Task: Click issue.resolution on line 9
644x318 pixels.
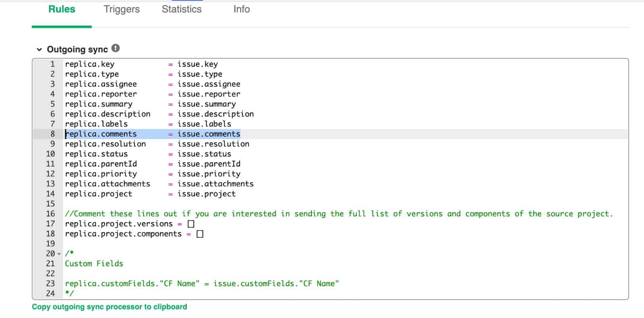Action: tap(213, 144)
